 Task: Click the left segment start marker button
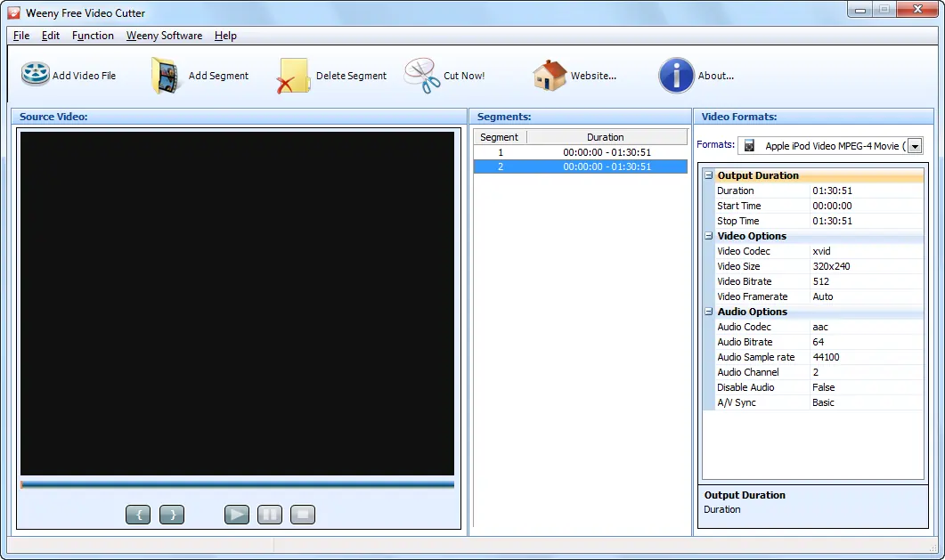point(138,515)
